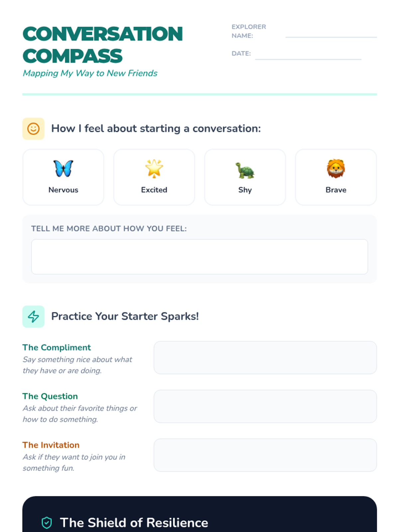Click the Tell Me More text box
This screenshot has width=399, height=532.
click(199, 257)
